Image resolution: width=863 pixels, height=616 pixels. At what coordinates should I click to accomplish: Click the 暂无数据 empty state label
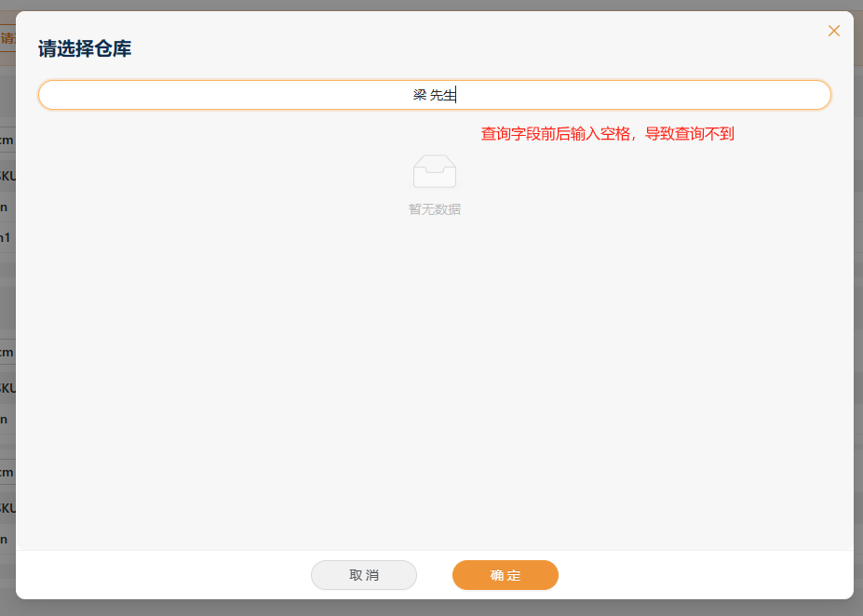[x=434, y=209]
